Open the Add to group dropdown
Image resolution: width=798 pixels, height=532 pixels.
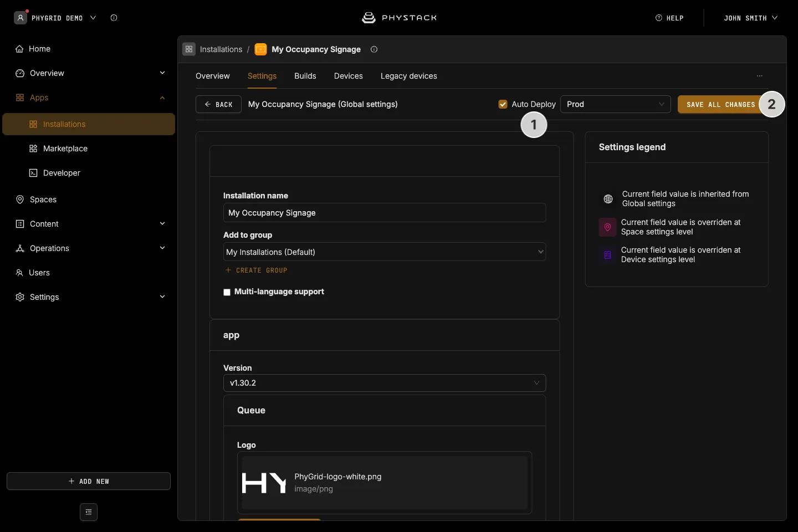(385, 252)
